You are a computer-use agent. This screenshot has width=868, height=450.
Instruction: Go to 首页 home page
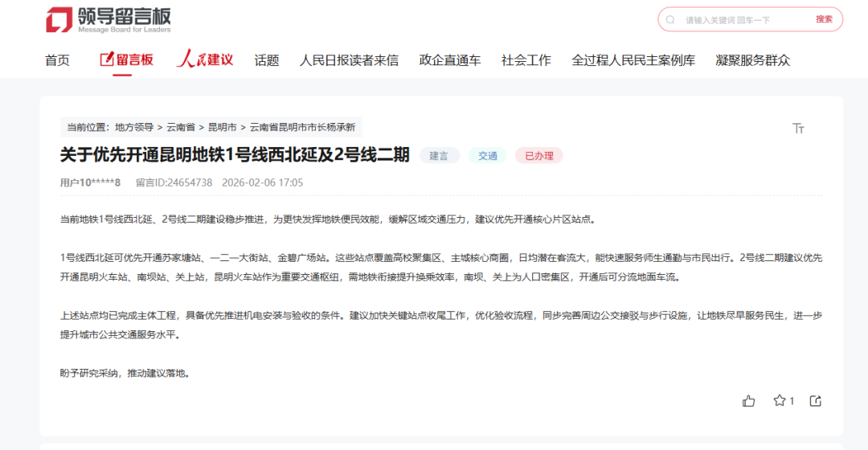tap(57, 60)
